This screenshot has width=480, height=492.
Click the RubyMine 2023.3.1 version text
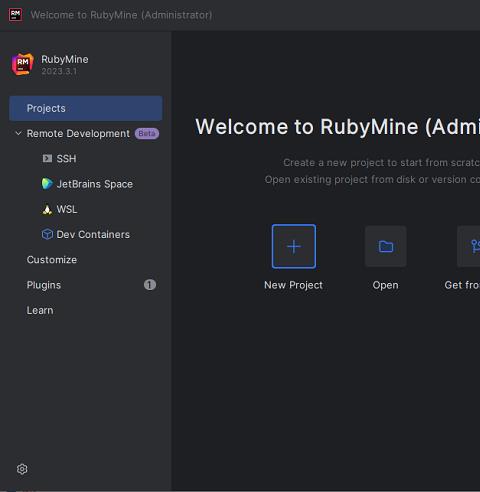click(x=59, y=71)
